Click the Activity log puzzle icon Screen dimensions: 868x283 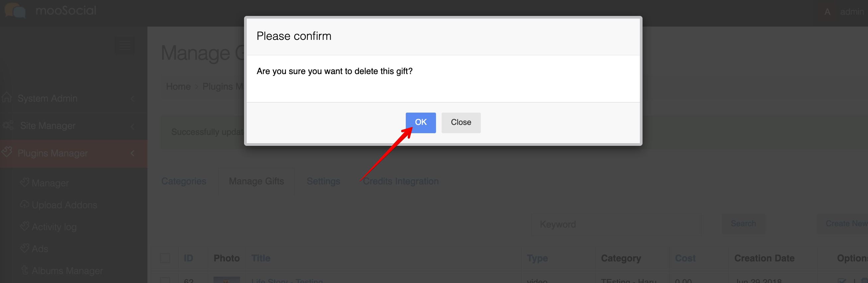24,226
